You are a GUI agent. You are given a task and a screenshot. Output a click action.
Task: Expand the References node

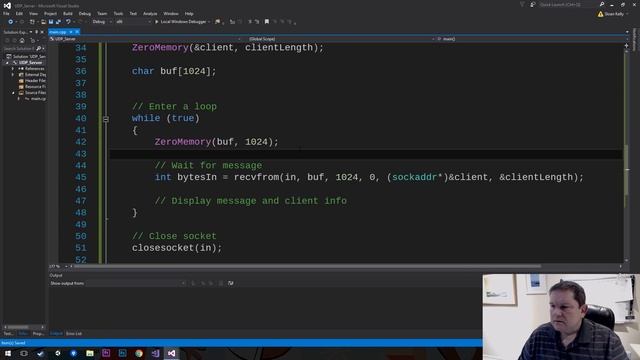pos(13,69)
